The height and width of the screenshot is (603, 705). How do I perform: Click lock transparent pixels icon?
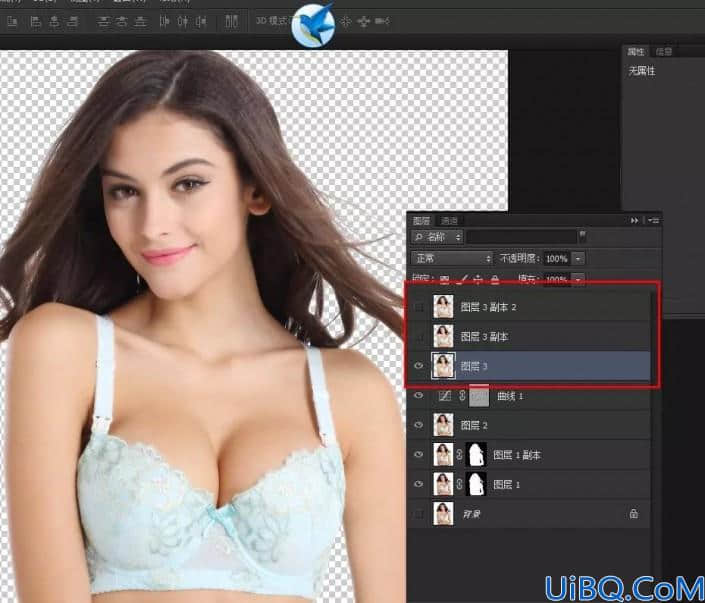(x=444, y=280)
